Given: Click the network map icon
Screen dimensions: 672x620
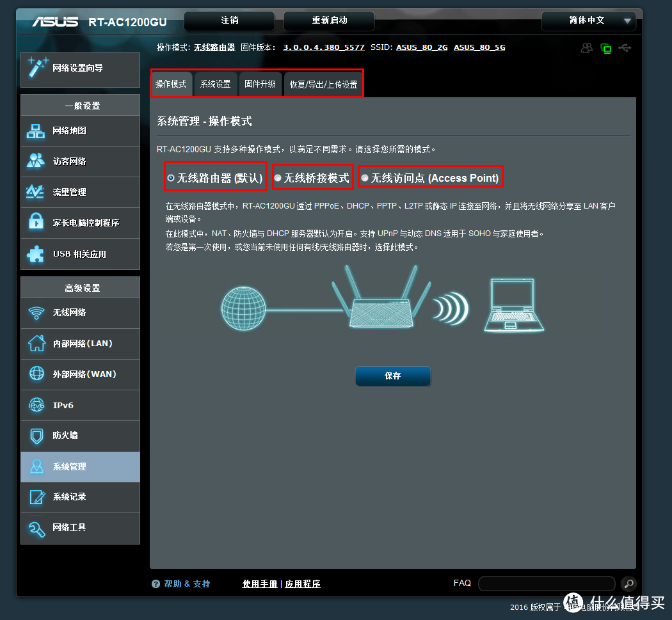Looking at the screenshot, I should pyautogui.click(x=36, y=131).
